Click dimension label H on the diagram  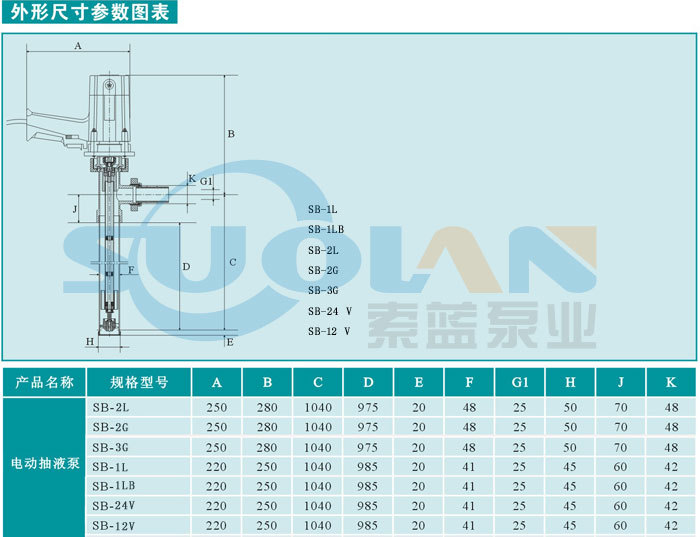click(89, 341)
